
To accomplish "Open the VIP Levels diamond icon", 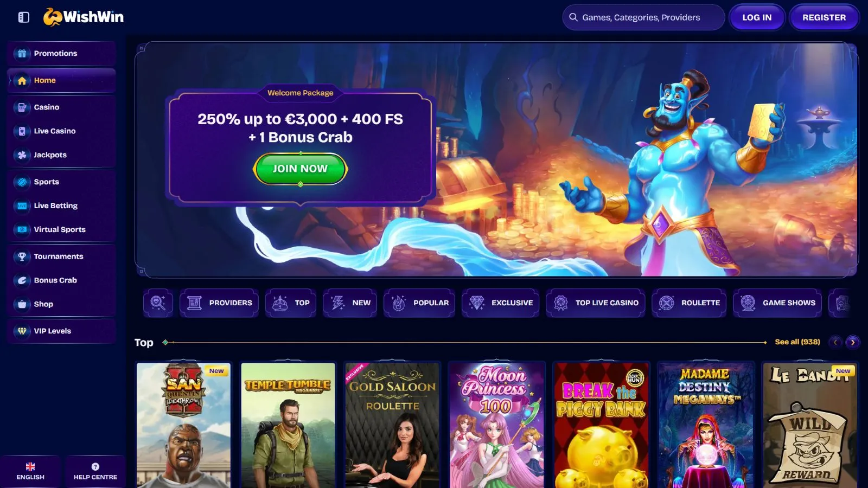I will tap(22, 331).
